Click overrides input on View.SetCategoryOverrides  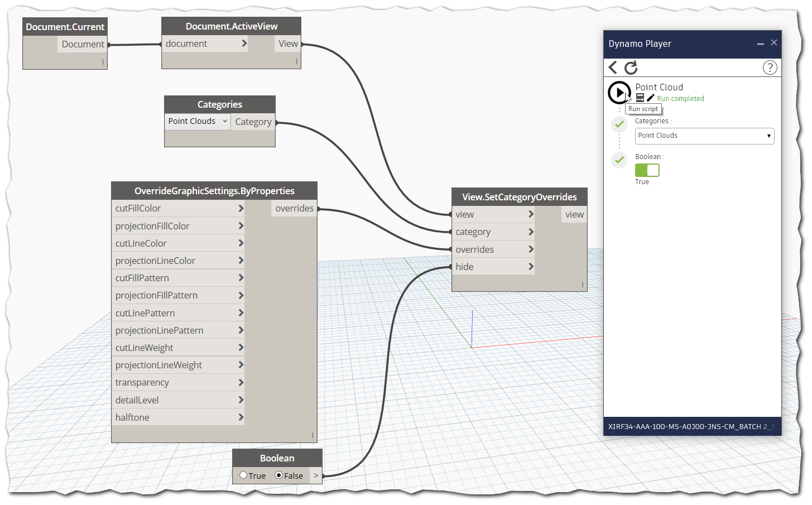pyautogui.click(x=493, y=249)
